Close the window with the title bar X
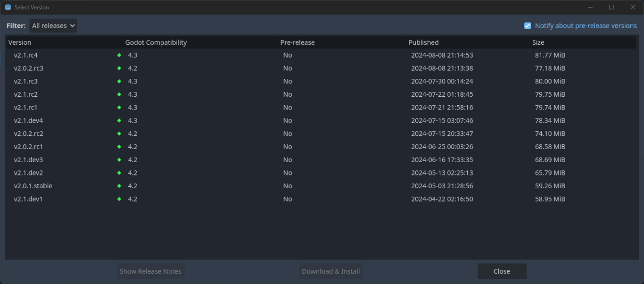This screenshot has width=644, height=284. coord(633,7)
